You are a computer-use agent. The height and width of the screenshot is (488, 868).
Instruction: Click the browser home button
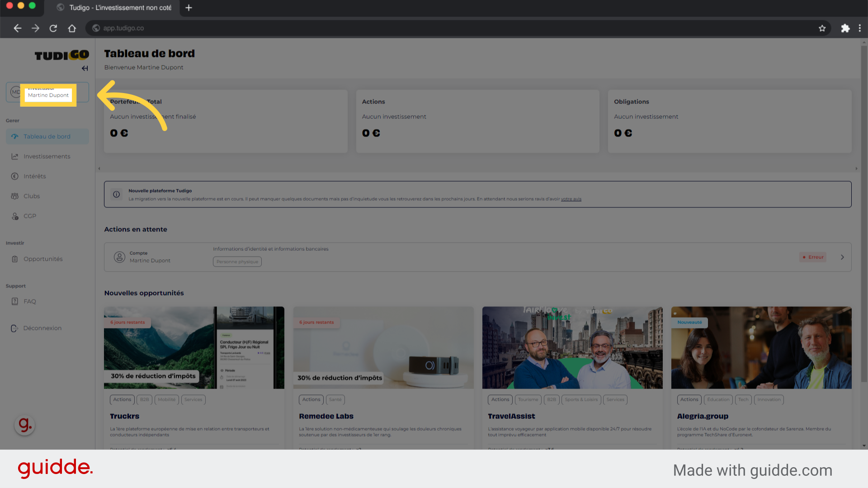72,28
